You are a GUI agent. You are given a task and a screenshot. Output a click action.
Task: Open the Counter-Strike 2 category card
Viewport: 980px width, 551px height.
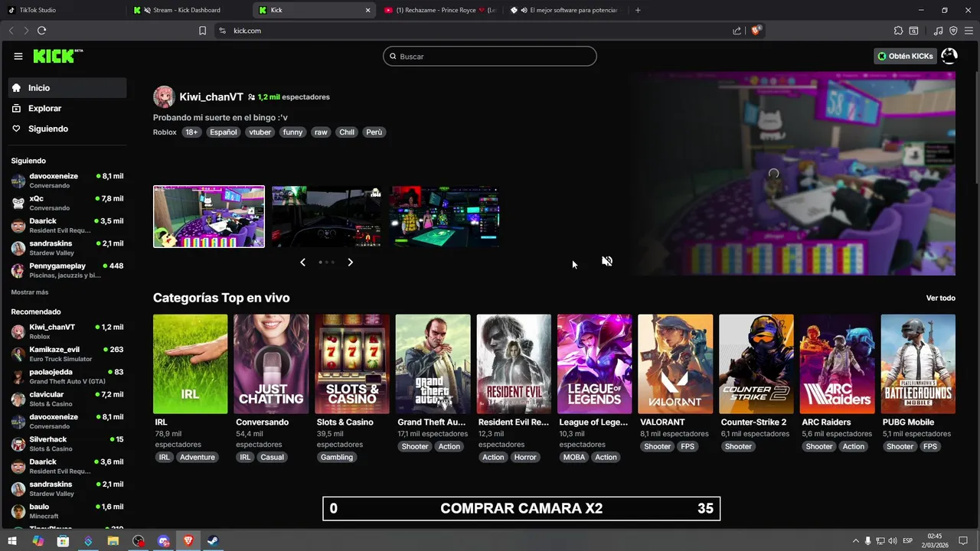point(756,364)
